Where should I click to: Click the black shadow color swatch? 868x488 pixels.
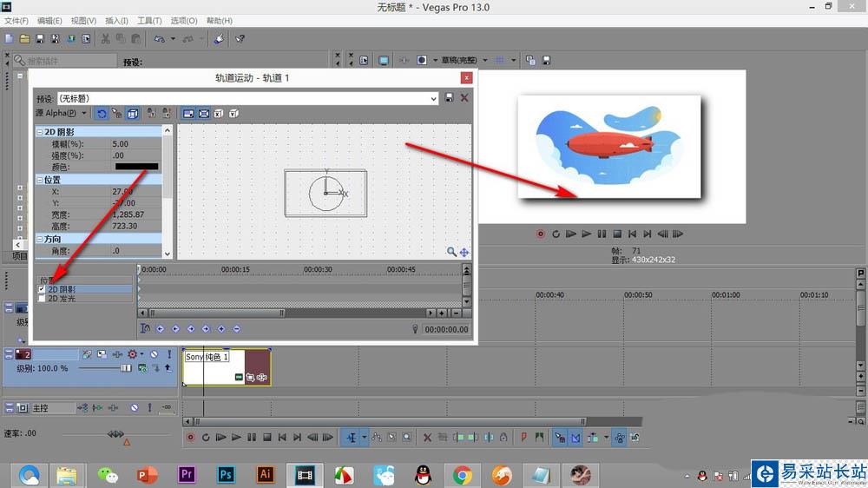[x=137, y=166]
